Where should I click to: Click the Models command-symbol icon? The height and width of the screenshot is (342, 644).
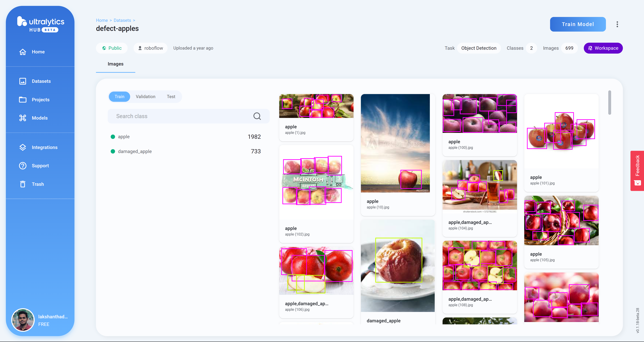tap(23, 118)
